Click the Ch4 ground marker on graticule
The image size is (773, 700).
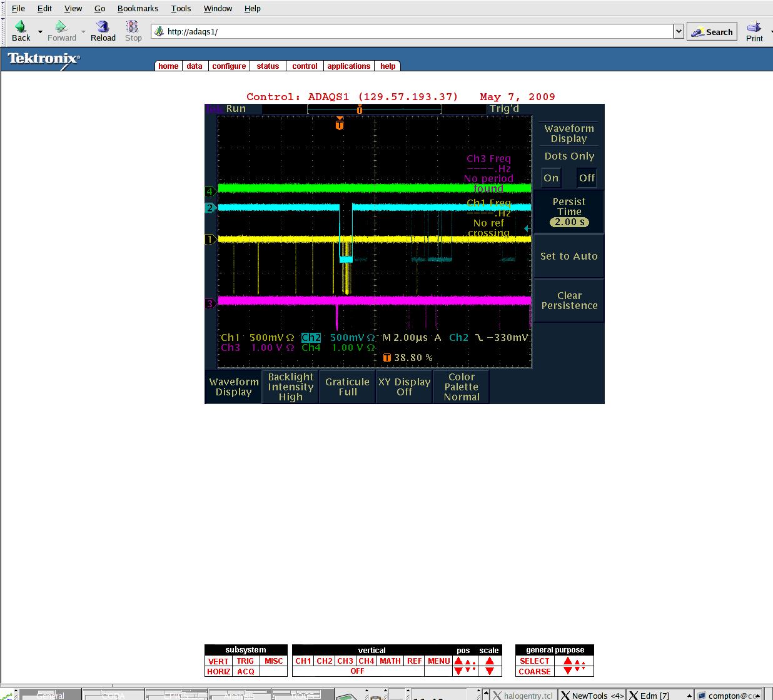coord(210,191)
